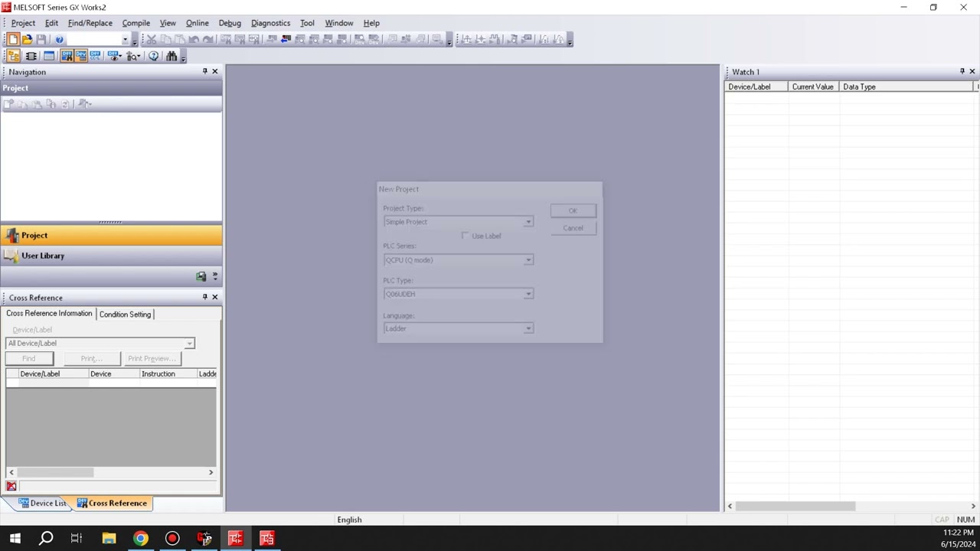Switch to Condition Setting tab
Screen dimensions: 980x551
click(x=125, y=314)
